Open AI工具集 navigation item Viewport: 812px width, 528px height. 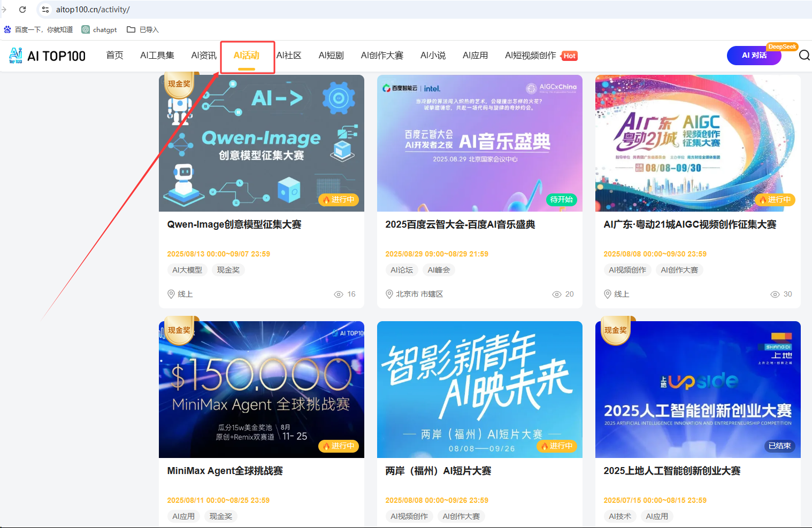[157, 56]
